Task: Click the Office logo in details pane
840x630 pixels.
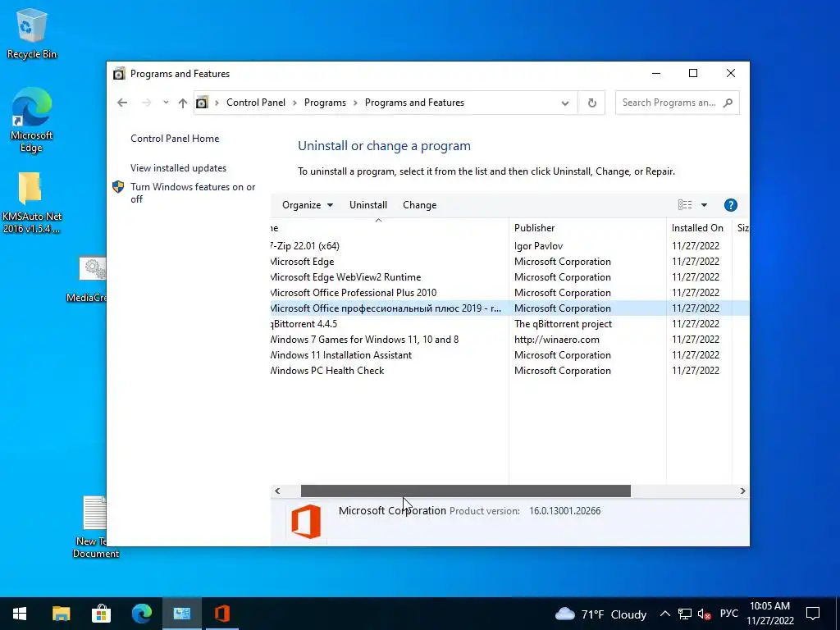Action: [x=306, y=522]
